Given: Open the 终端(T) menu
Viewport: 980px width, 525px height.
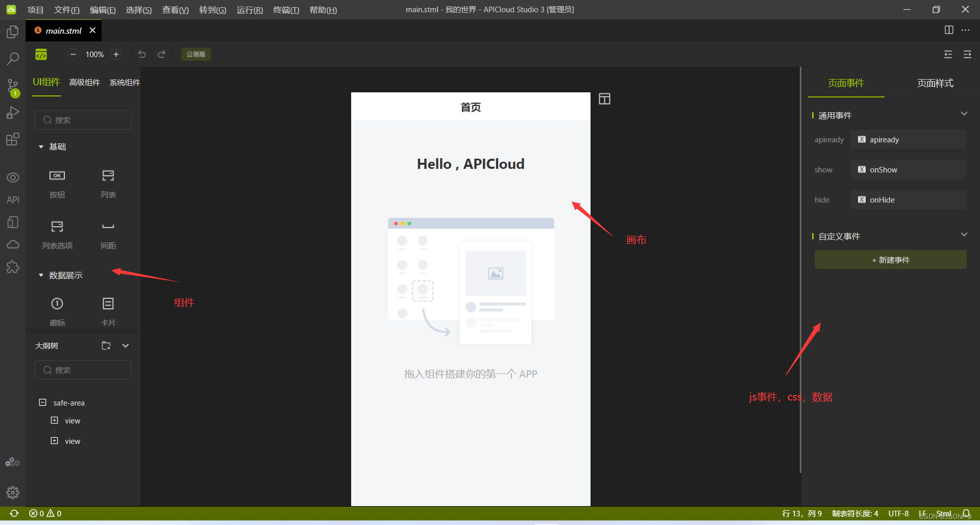Looking at the screenshot, I should coord(286,10).
